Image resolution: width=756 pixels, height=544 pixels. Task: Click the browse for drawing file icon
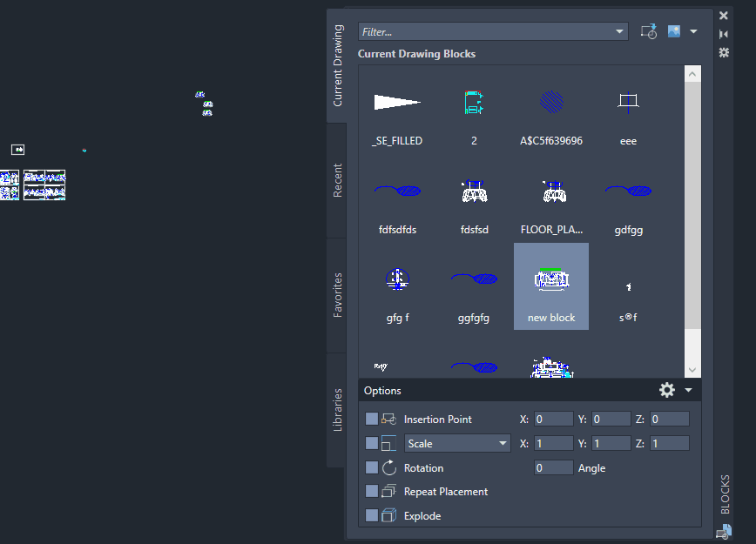point(647,31)
